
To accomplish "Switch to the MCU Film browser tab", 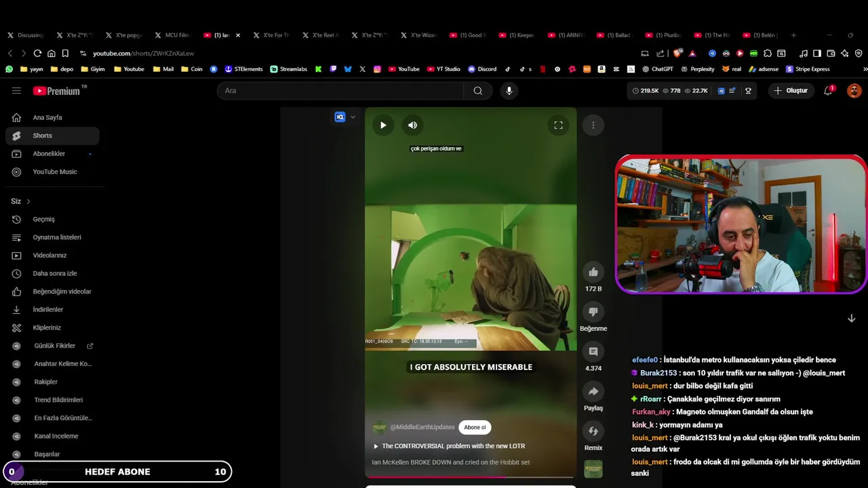I will (172, 35).
